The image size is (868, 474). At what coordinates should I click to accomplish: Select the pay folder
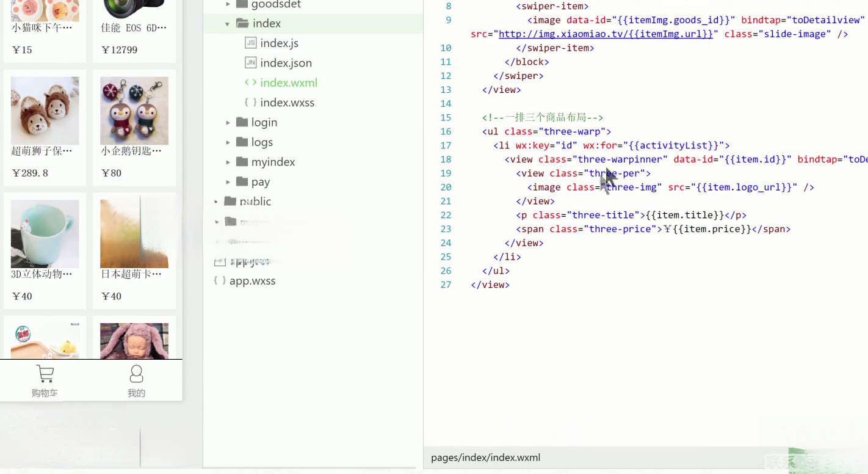260,182
